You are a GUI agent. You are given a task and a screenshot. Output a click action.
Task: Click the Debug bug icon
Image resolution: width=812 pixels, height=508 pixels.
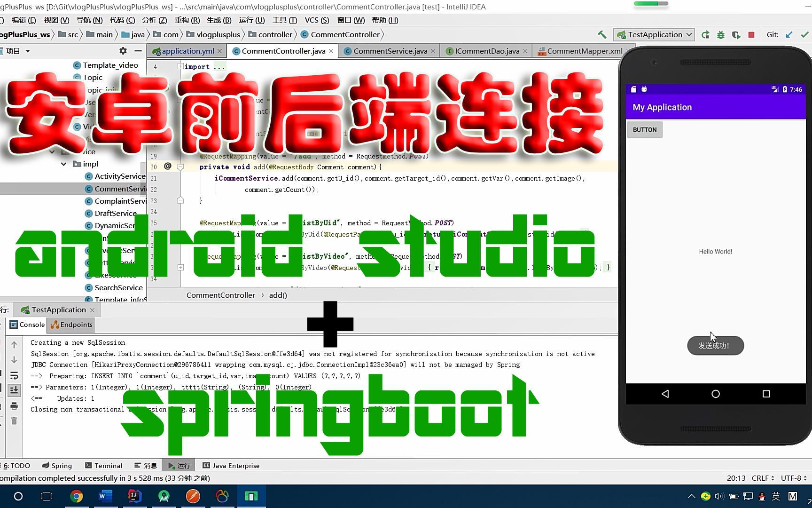pyautogui.click(x=721, y=35)
